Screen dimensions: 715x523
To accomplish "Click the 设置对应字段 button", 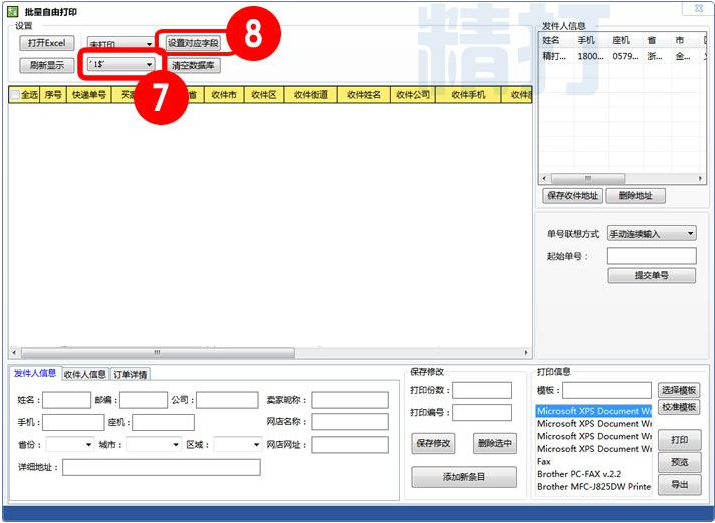I will pyautogui.click(x=192, y=43).
